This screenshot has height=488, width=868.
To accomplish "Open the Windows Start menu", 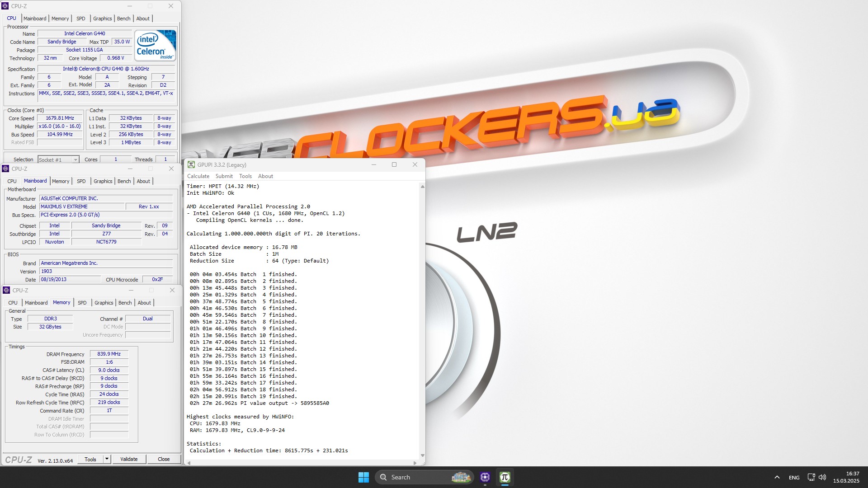I will 363,477.
